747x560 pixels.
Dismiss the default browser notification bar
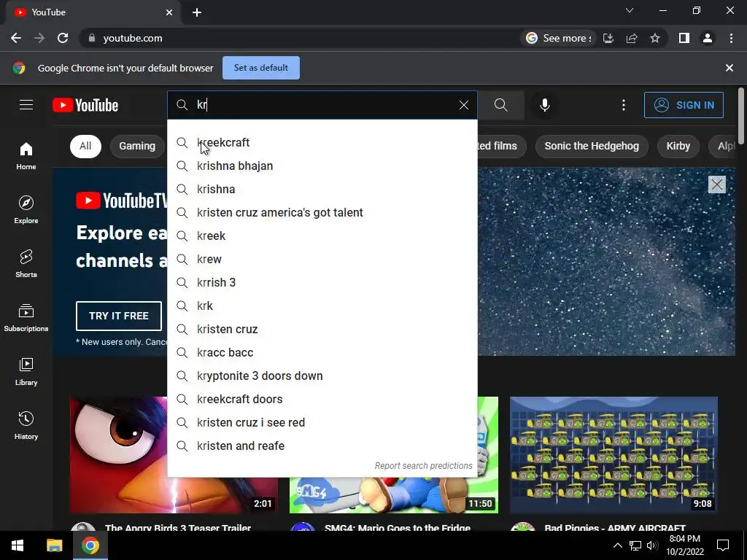pyautogui.click(x=729, y=68)
